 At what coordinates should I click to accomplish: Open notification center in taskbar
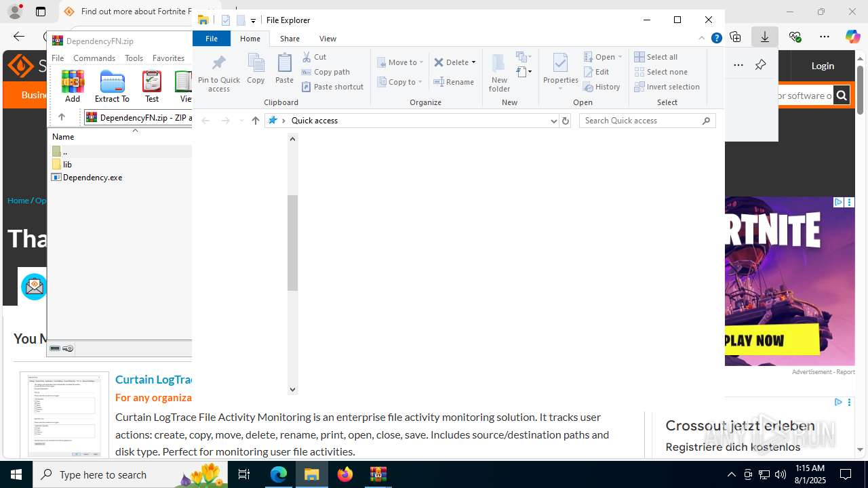pyautogui.click(x=846, y=474)
